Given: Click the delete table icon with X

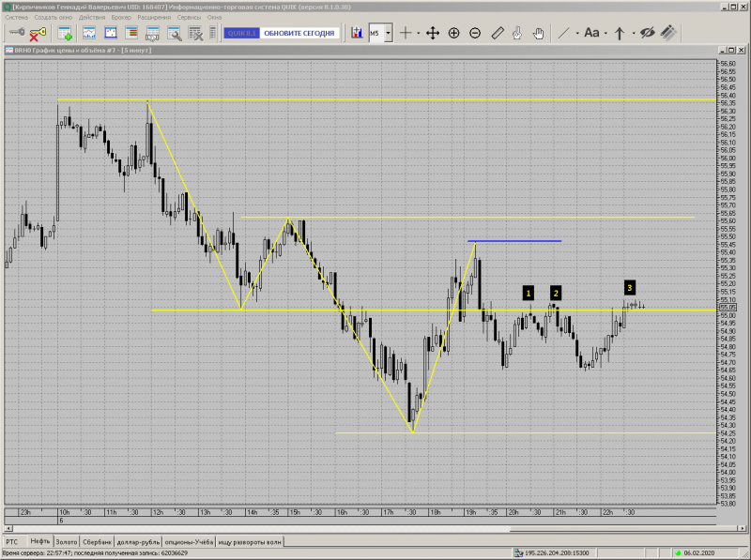Looking at the screenshot, I should click(x=195, y=33).
